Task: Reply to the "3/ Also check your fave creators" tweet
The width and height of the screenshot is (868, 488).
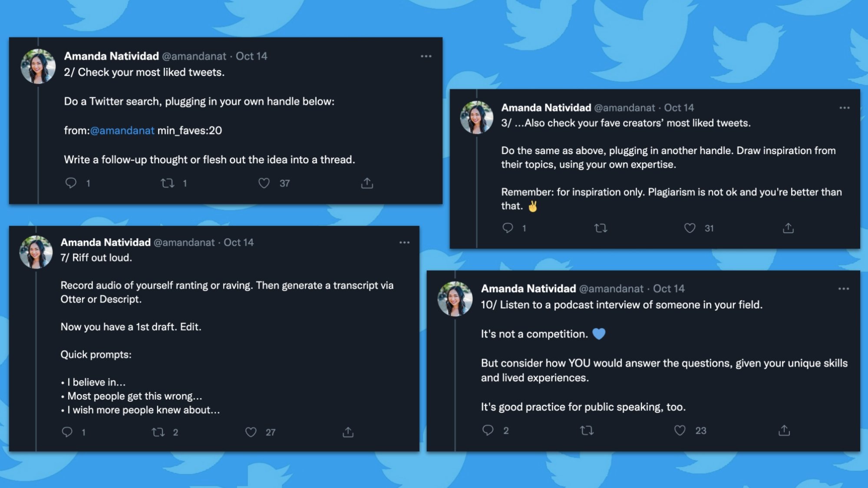Action: pos(508,228)
